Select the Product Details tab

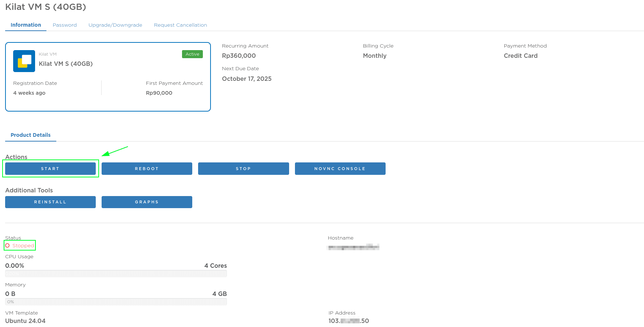31,135
